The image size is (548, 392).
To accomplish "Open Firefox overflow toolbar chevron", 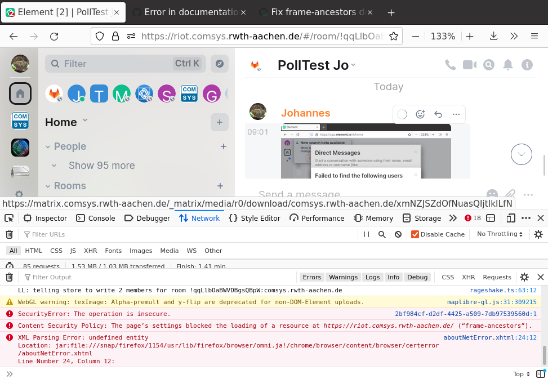I will pos(514,37).
